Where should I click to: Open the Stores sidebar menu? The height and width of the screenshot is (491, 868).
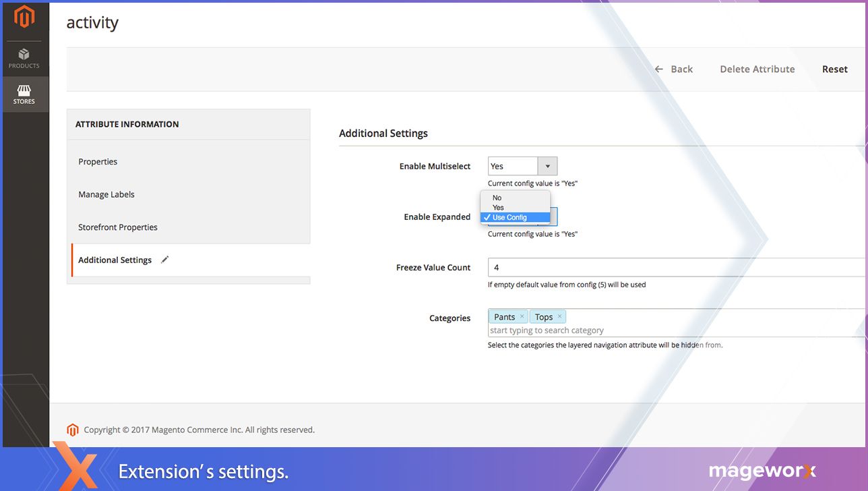[x=24, y=94]
